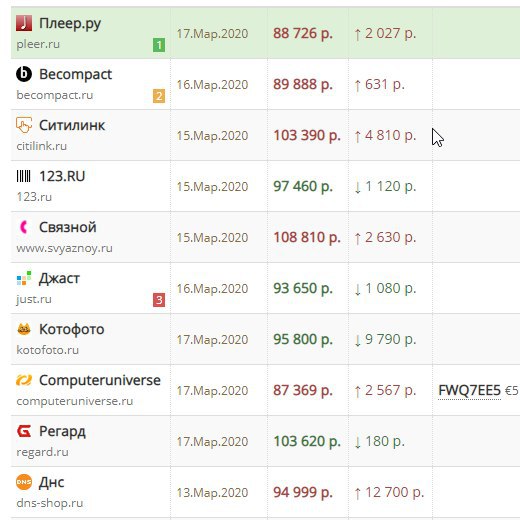Click the price change ↓ 180 р.
The width and height of the screenshot is (520, 520).
pyautogui.click(x=379, y=442)
